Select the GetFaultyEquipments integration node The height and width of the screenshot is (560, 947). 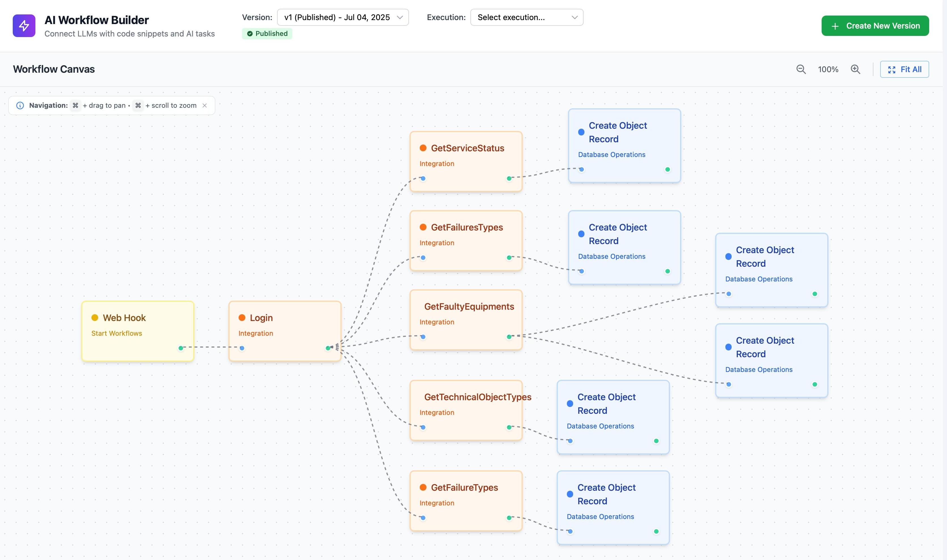(466, 320)
